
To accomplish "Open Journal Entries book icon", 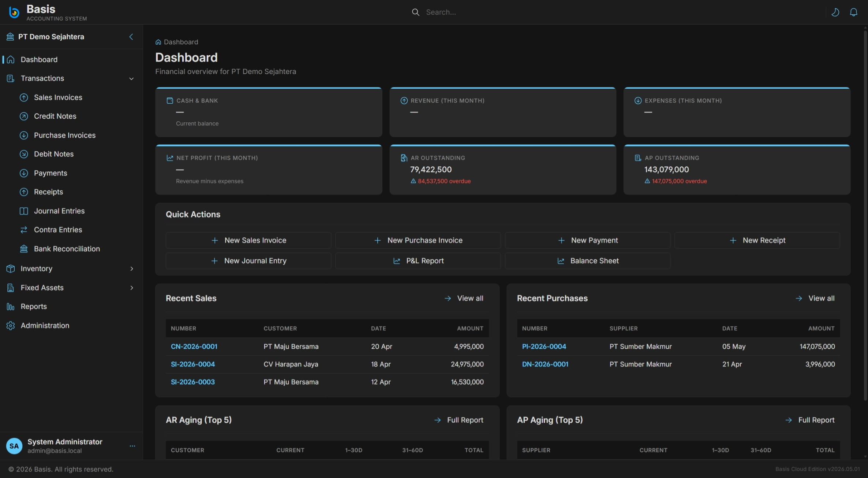I will pyautogui.click(x=24, y=211).
